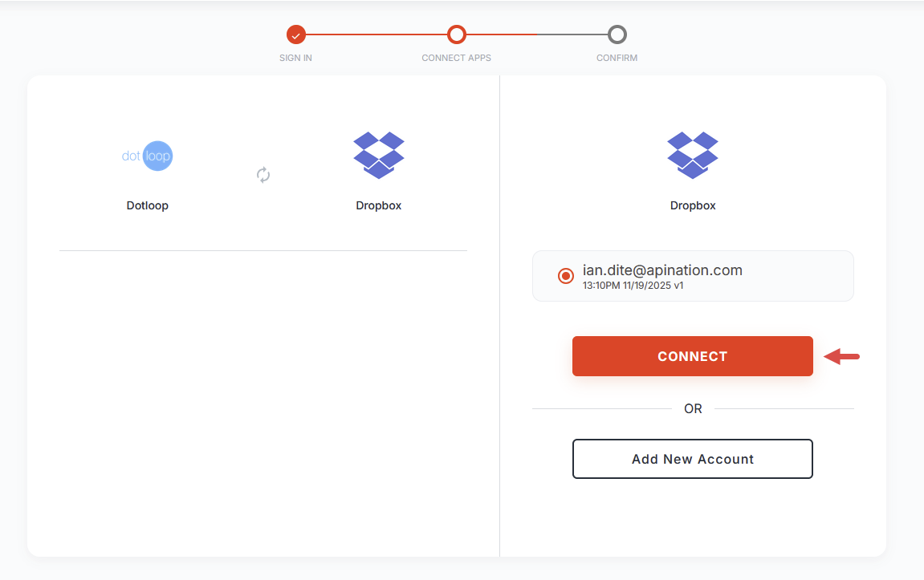Click the Confirm step circle

(x=617, y=34)
